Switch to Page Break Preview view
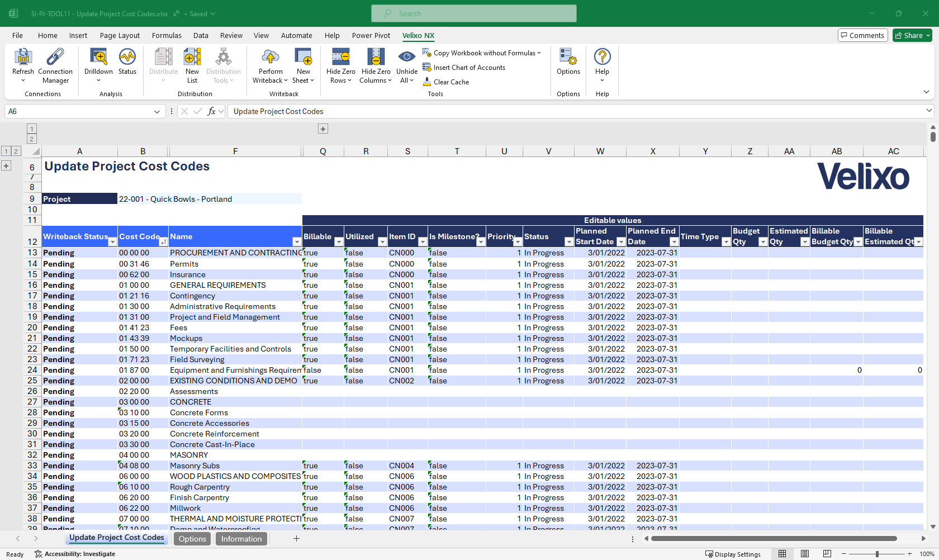 [x=827, y=554]
